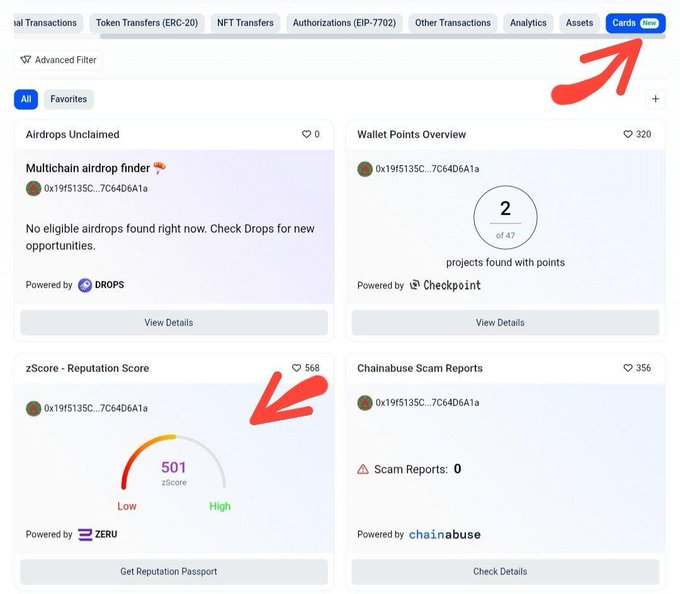Image resolution: width=680 pixels, height=594 pixels.
Task: Click the 501 zScore value
Action: click(x=173, y=467)
